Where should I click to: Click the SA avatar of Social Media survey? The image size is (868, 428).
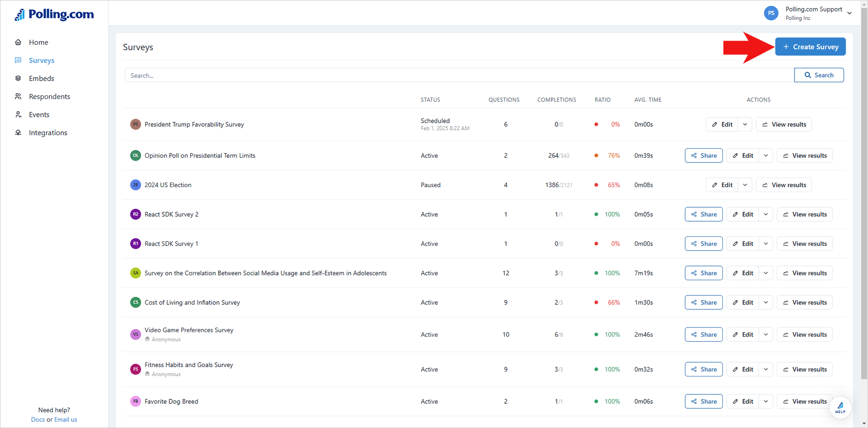click(x=136, y=273)
